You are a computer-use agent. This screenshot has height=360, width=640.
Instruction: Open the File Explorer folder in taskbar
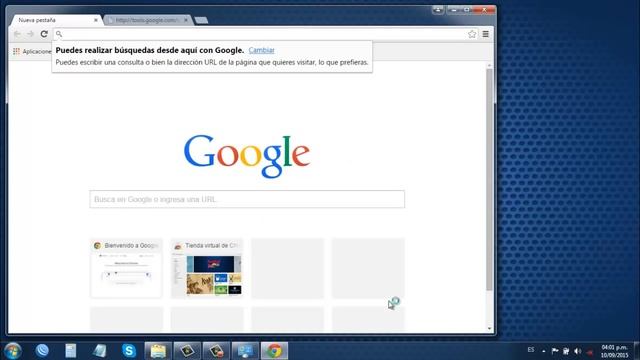[158, 351]
